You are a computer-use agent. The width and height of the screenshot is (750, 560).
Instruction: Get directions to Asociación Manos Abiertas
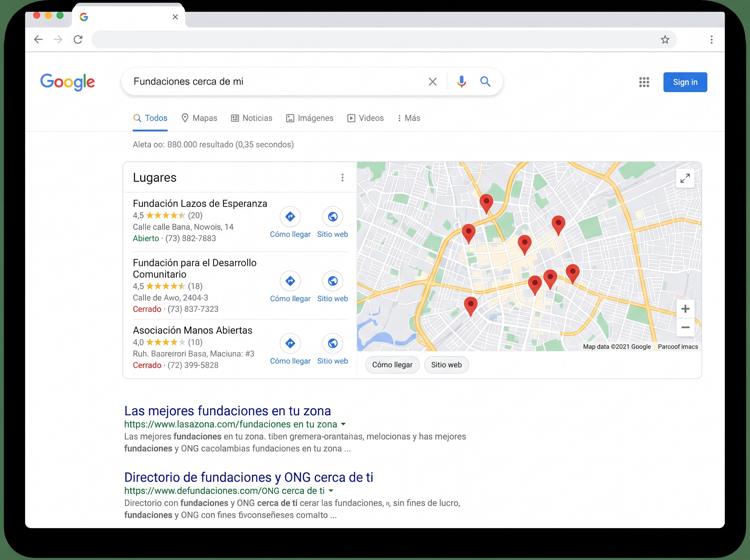290,349
